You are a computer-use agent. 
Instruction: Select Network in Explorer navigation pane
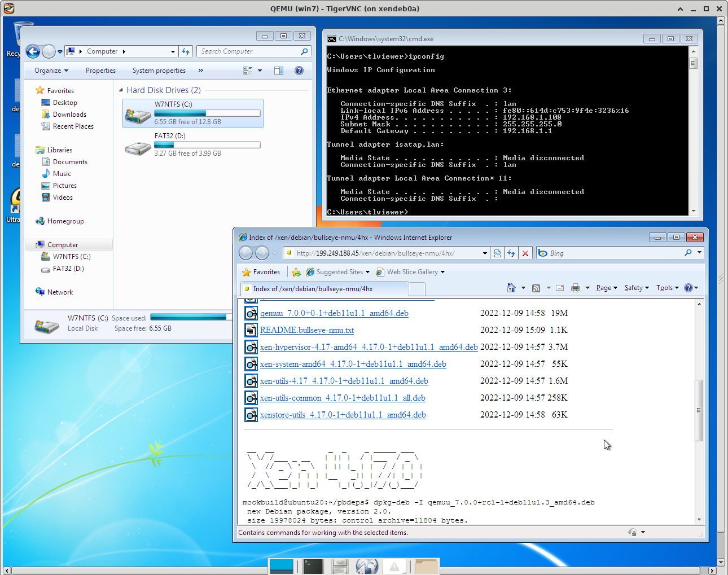click(x=60, y=292)
